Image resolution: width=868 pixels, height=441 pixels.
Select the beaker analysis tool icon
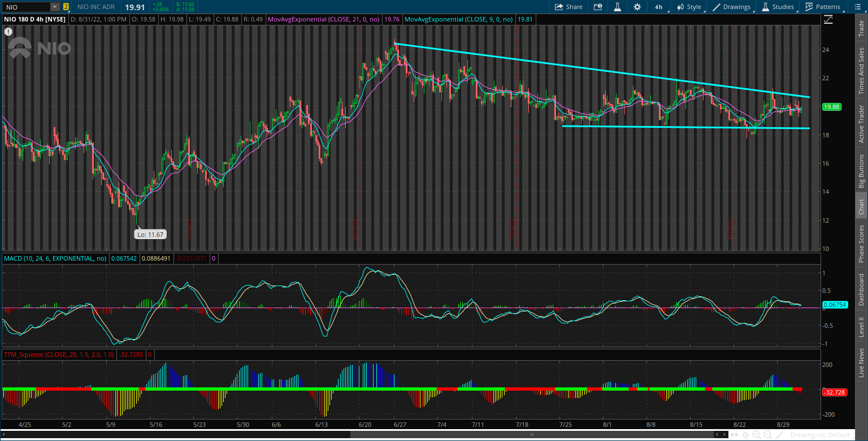617,7
